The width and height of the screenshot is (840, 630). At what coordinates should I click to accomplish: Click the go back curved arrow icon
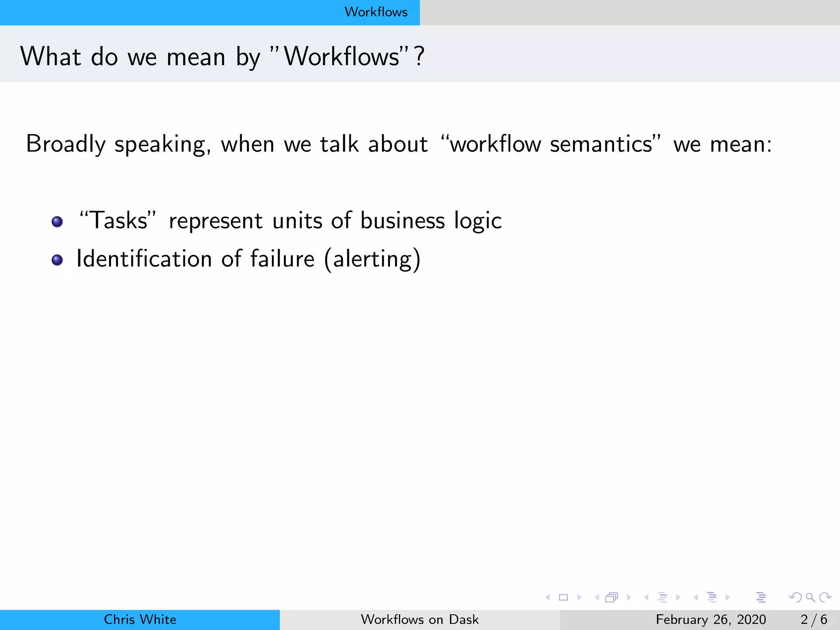795,598
